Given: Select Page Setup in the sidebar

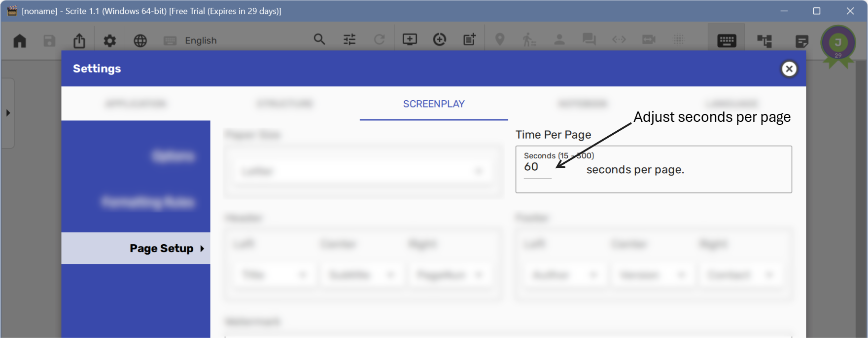Looking at the screenshot, I should 162,248.
